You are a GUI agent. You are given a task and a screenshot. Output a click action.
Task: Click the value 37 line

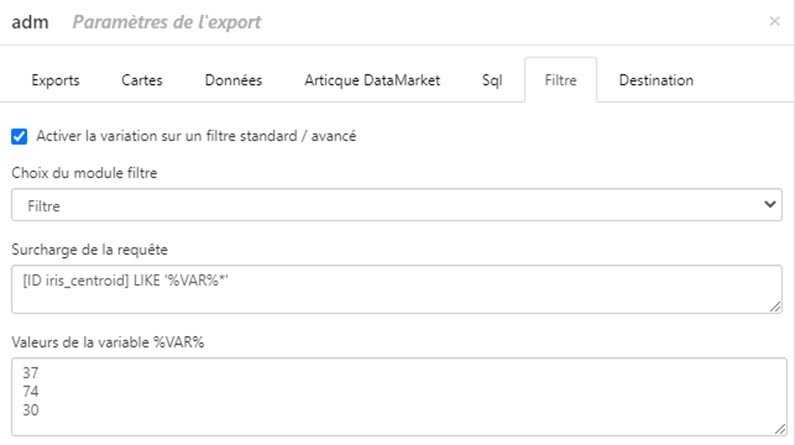[30, 373]
